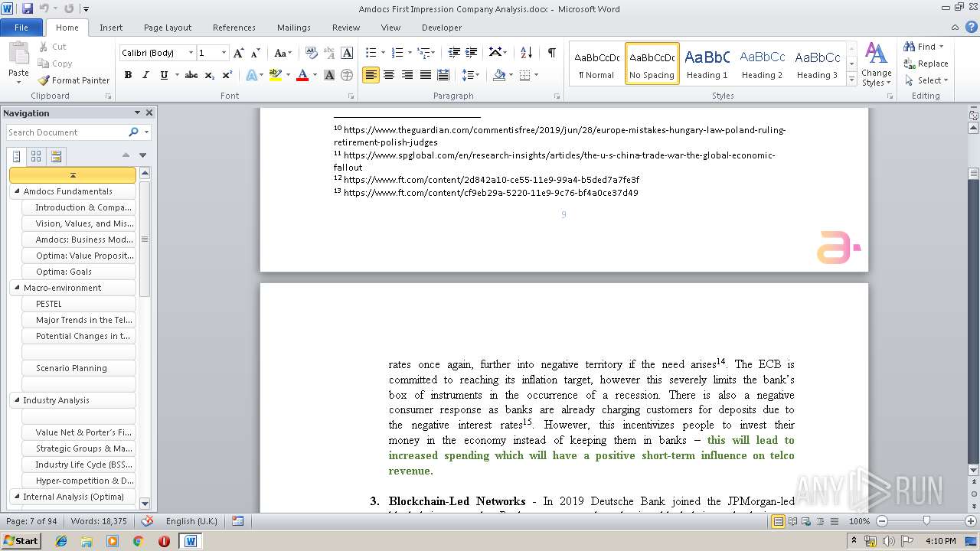Select the PESTEL heading in Navigation
The height and width of the screenshot is (551, 980).
point(79,304)
